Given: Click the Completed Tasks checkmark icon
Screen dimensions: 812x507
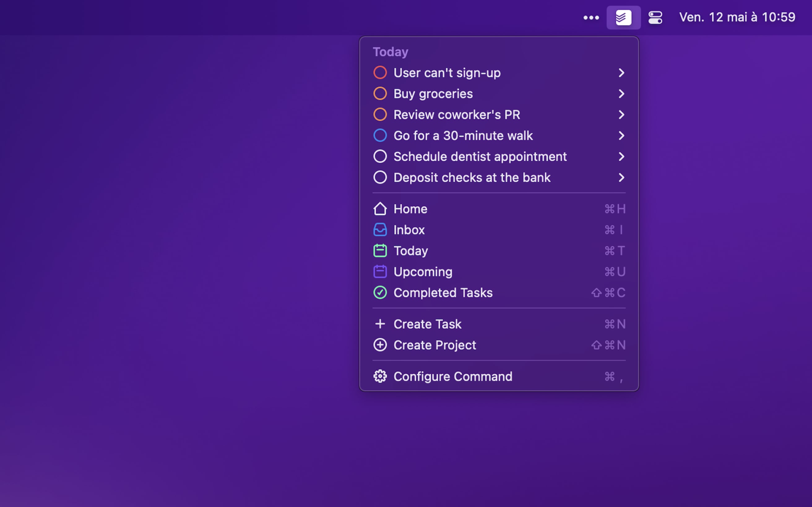Looking at the screenshot, I should pos(380,293).
